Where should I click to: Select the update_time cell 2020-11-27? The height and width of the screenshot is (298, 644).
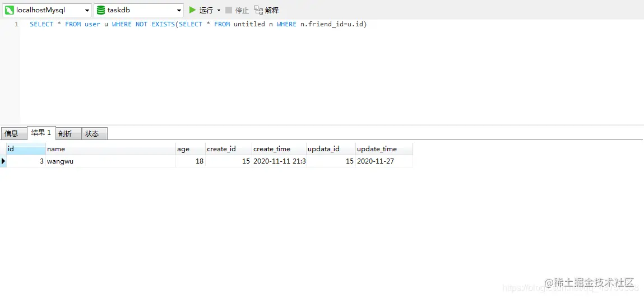[x=384, y=161]
